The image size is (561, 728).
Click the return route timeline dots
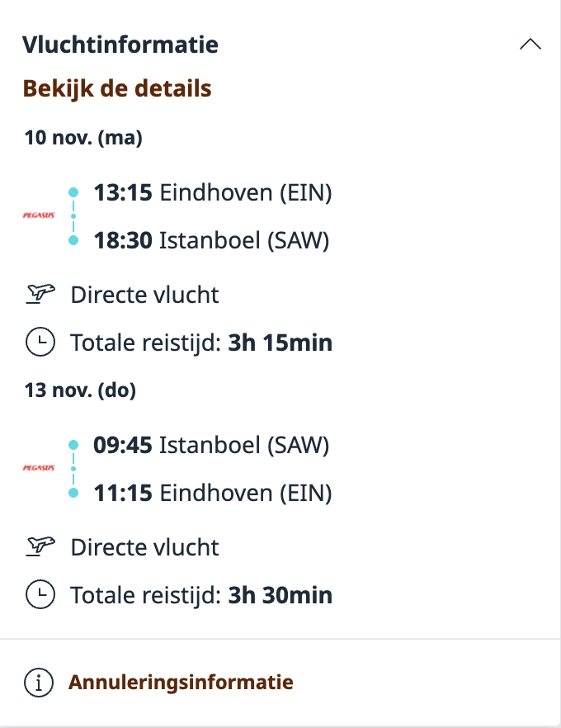tap(73, 469)
